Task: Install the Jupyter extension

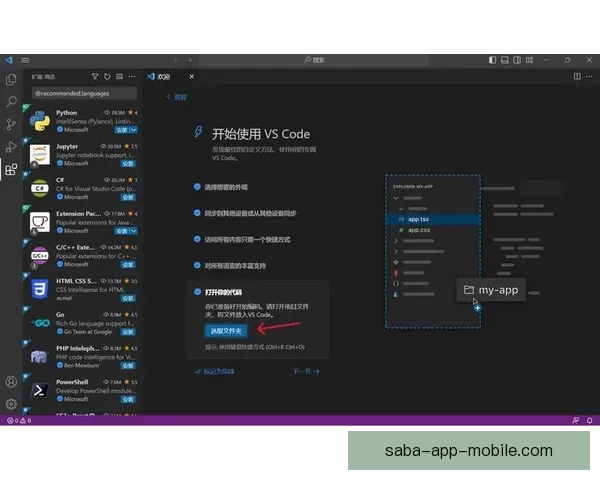Action: point(128,164)
